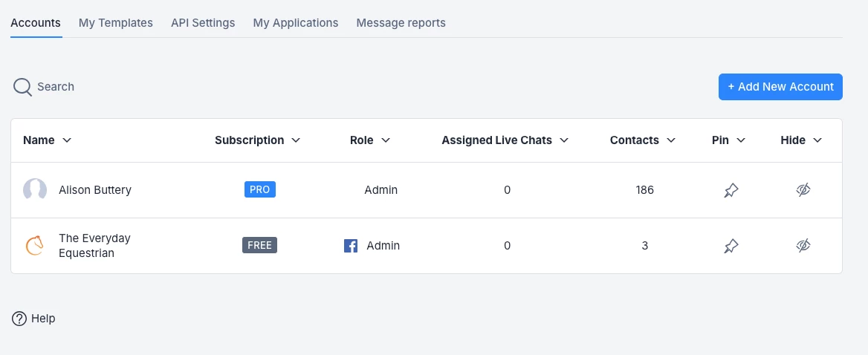Hide The Everyday Equestrian account
This screenshot has width=868, height=355.
click(x=803, y=246)
